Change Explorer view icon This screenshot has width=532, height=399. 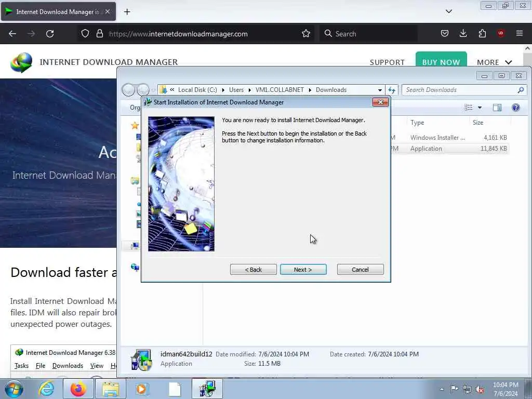click(x=469, y=108)
